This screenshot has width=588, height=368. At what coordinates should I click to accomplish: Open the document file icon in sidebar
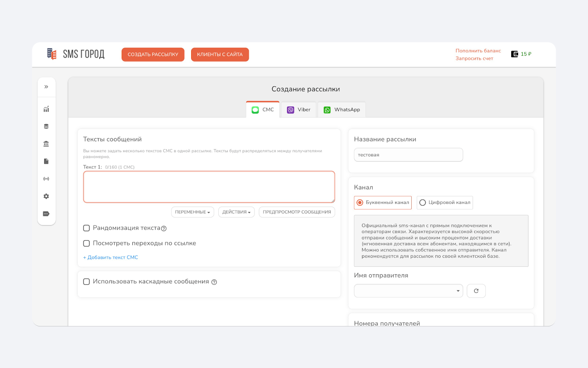[x=46, y=161]
